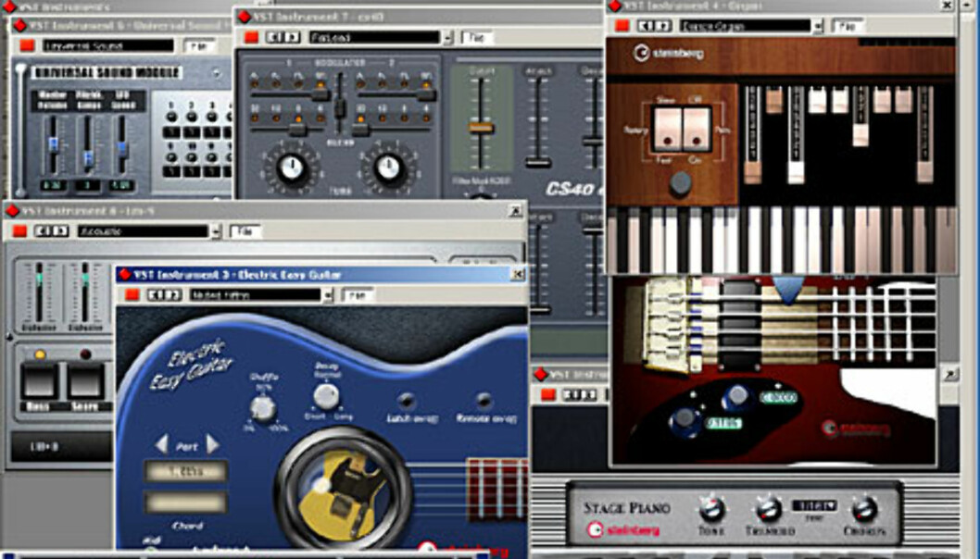Hit the Snare drum pad on LM-9

85,381
